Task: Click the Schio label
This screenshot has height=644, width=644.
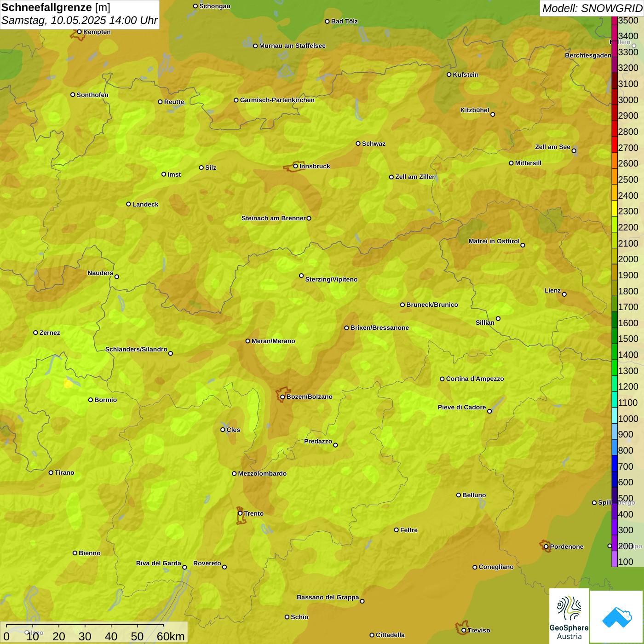Action: [299, 617]
